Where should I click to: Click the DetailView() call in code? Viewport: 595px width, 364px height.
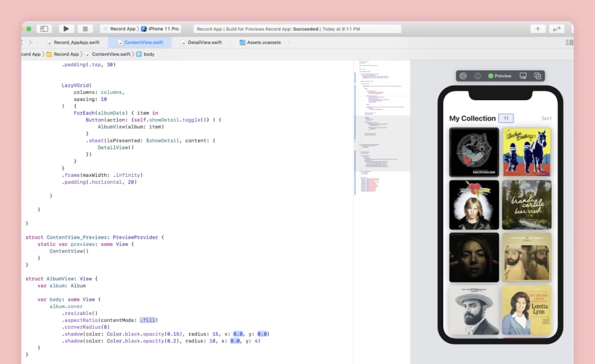(x=116, y=147)
